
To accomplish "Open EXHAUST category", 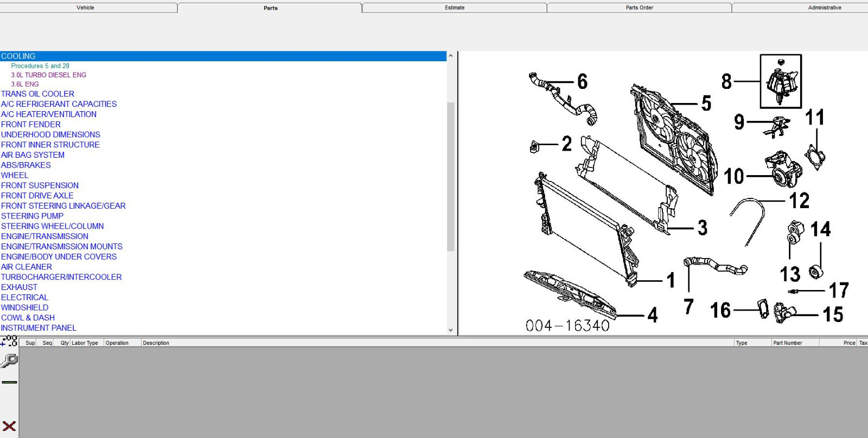I will [x=19, y=287].
